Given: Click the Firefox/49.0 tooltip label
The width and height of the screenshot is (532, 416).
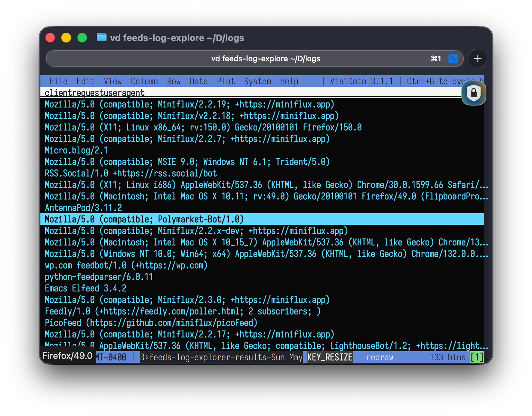Looking at the screenshot, I should point(68,356).
